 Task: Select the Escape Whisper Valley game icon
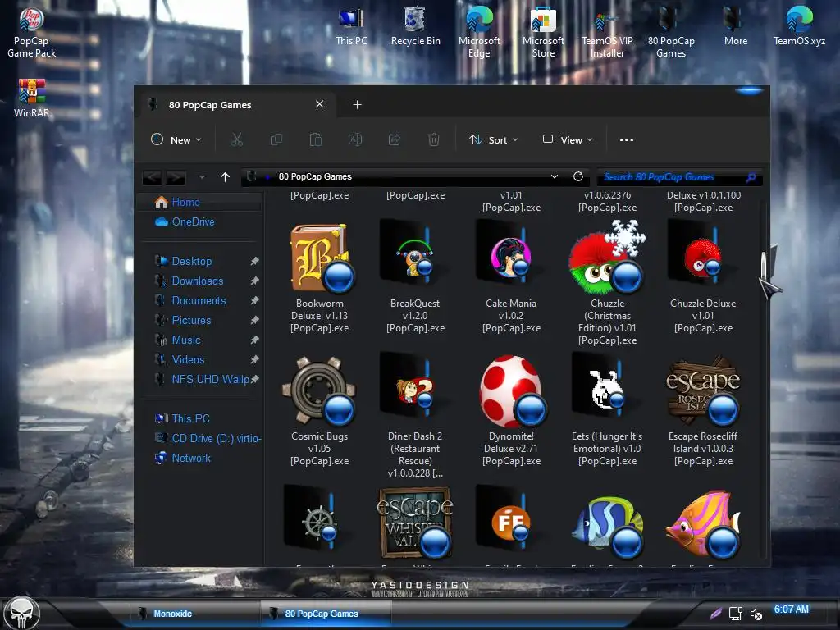coord(415,523)
